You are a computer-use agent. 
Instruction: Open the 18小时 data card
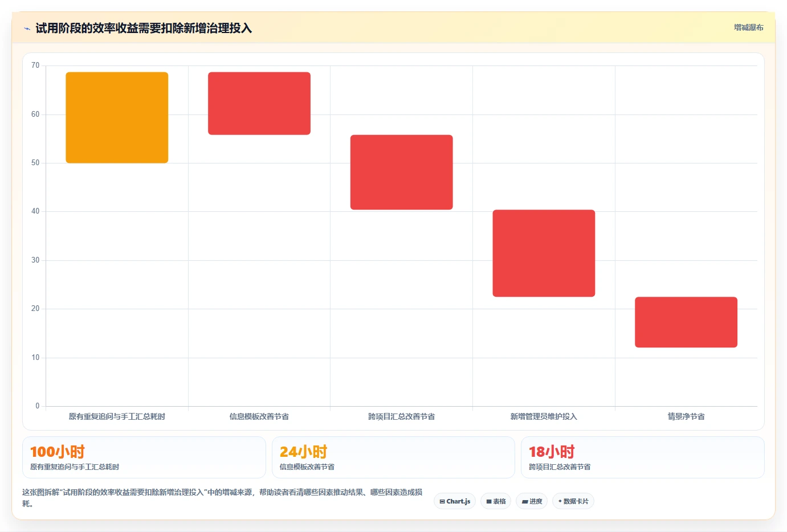click(x=643, y=457)
